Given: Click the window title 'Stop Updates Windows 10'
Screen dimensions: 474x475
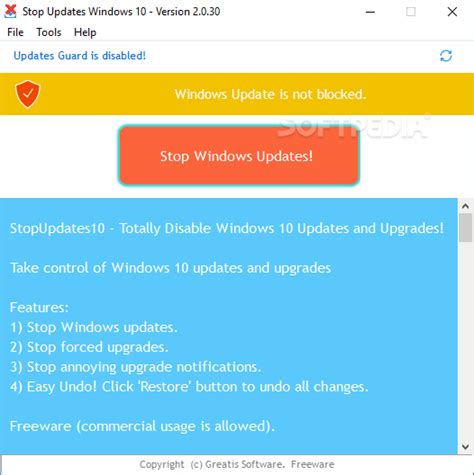Looking at the screenshot, I should tap(84, 12).
